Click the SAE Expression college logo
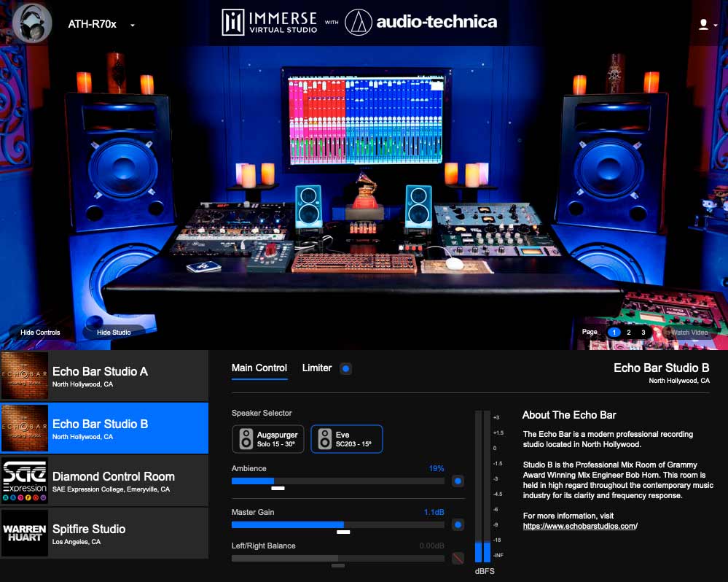 click(x=24, y=481)
